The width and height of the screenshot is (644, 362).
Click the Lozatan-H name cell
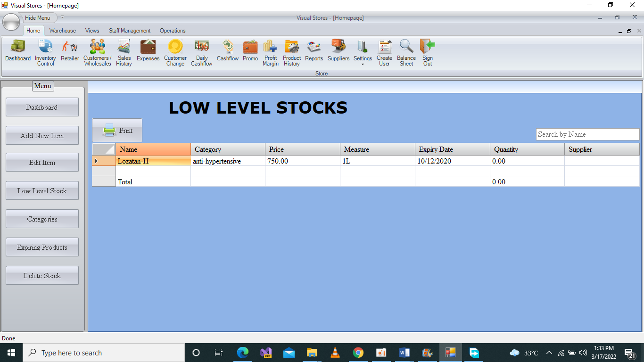(x=153, y=161)
